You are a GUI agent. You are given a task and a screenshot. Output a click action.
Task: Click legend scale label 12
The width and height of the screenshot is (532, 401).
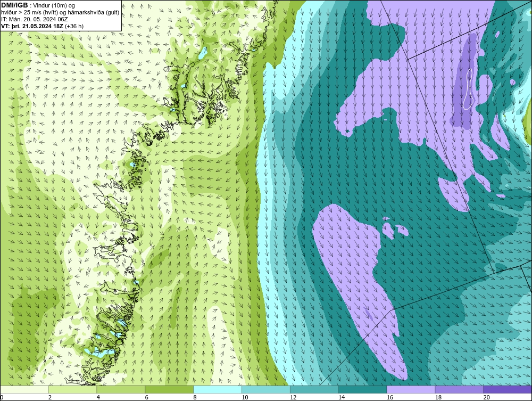tap(293, 397)
